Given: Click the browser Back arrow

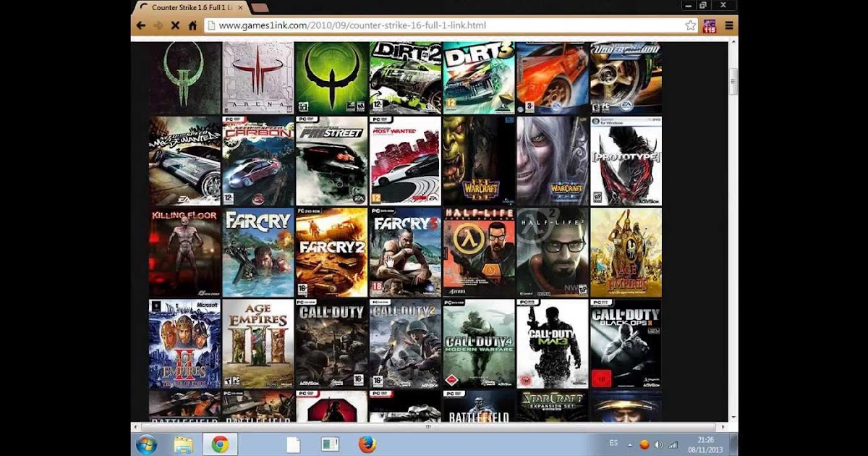Looking at the screenshot, I should [x=141, y=25].
